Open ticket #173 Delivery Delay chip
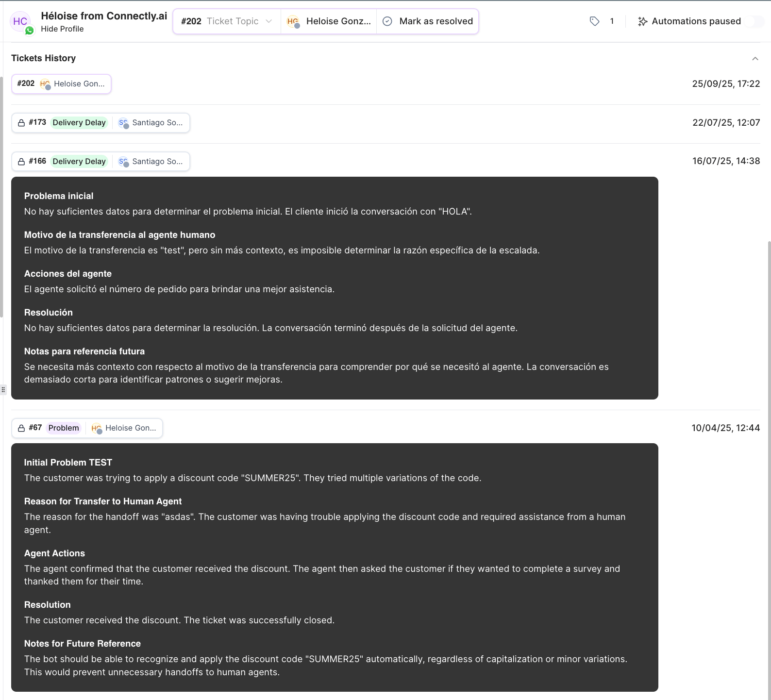This screenshot has height=700, width=771. [x=101, y=123]
